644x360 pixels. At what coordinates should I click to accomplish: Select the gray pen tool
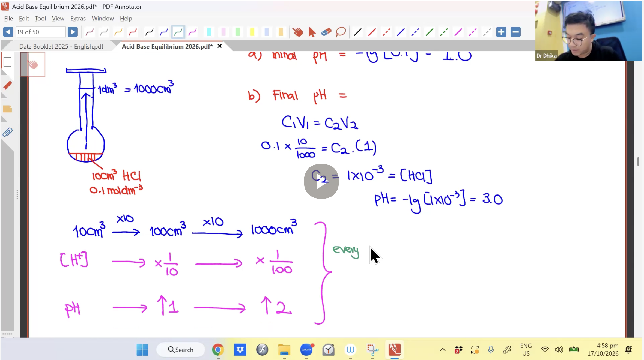104,32
